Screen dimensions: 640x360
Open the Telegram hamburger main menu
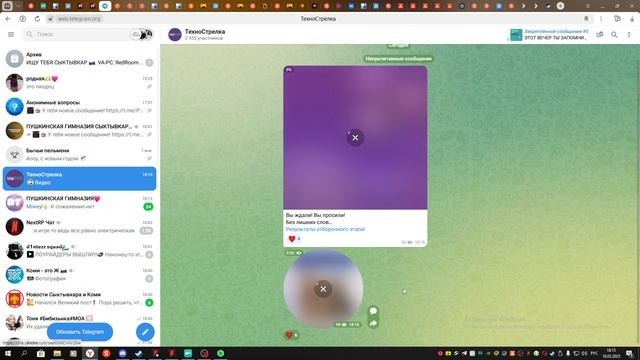click(x=11, y=34)
